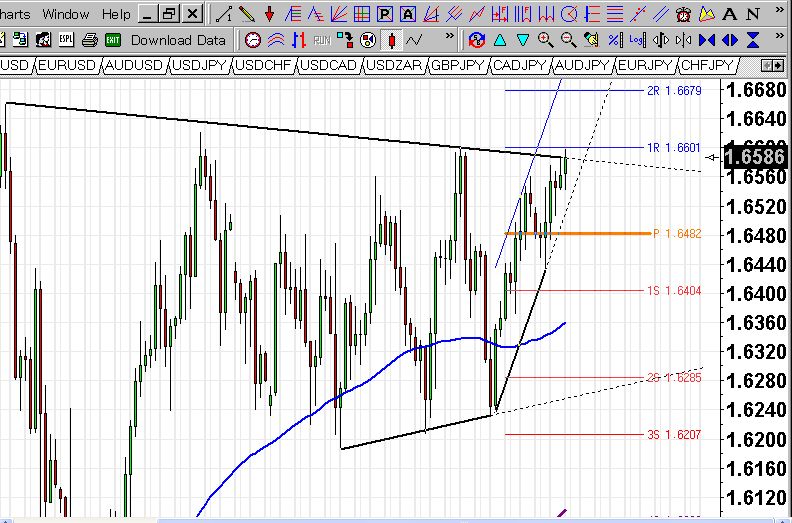Pick the pencil drawing tool
Image resolution: width=792 pixels, height=523 pixels.
tap(246, 14)
